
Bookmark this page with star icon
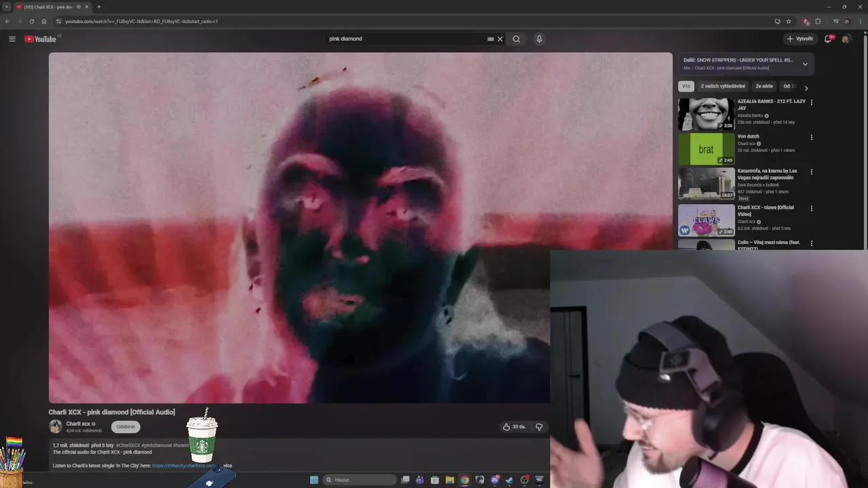point(789,21)
